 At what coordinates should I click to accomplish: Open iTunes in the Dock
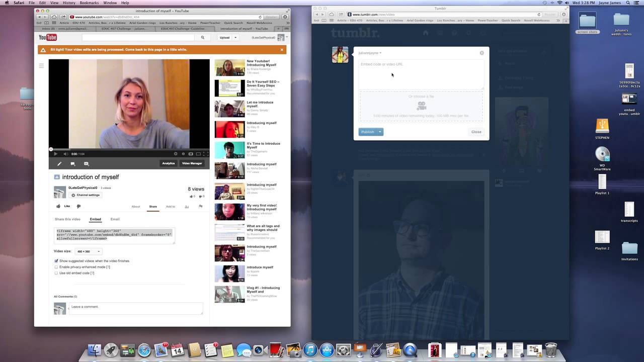pos(310,350)
